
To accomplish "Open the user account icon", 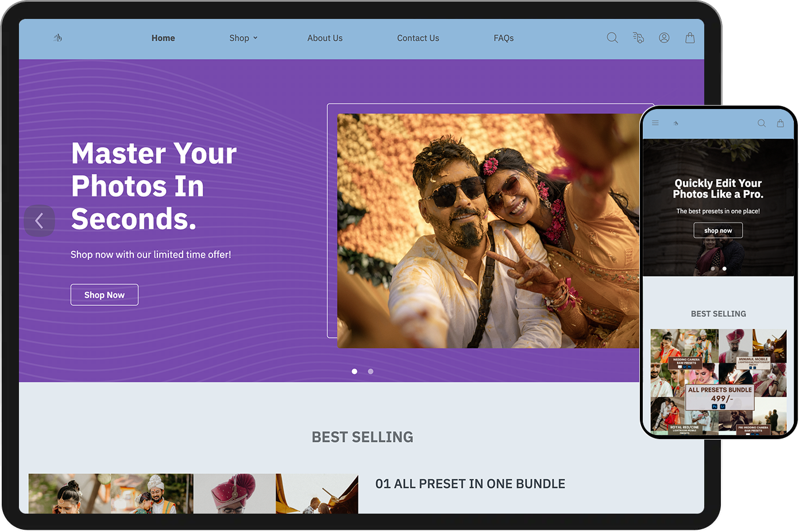I will click(x=664, y=38).
